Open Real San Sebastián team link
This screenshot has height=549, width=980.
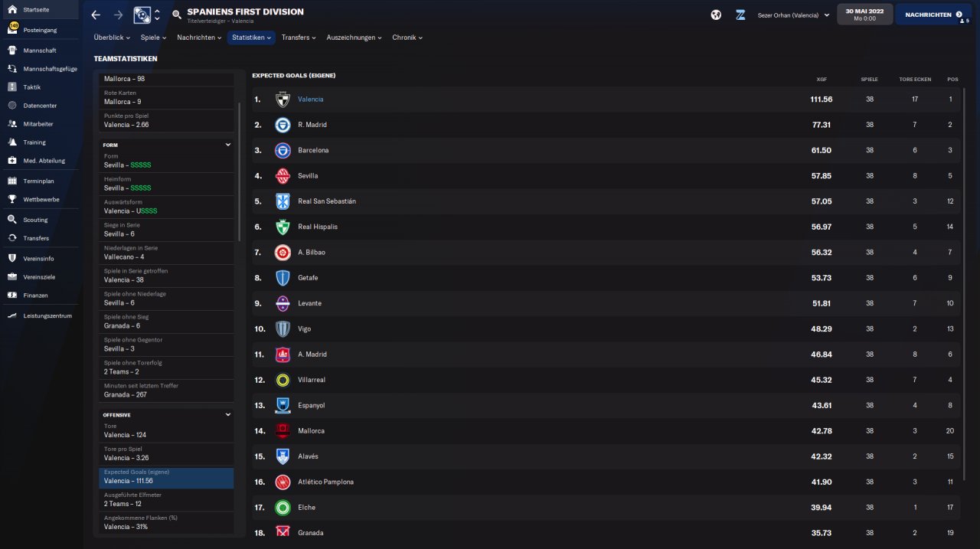327,201
